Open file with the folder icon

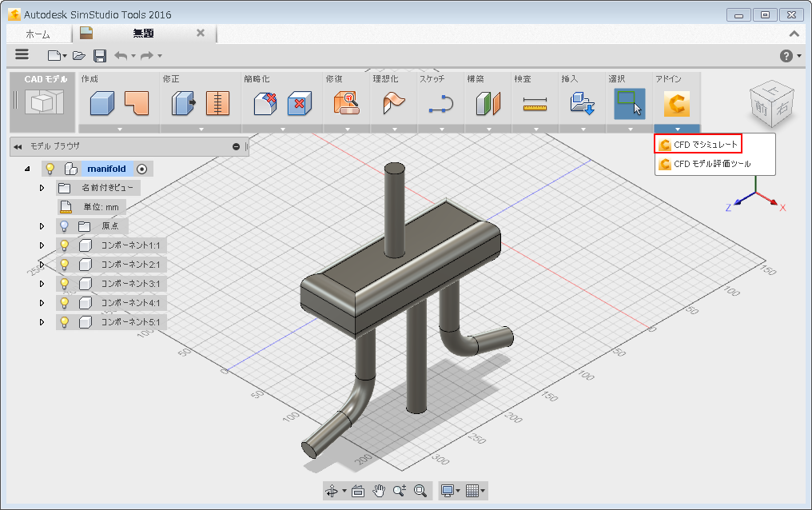coord(78,55)
